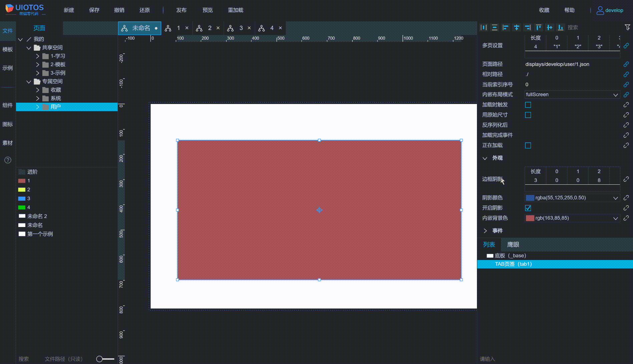Click link icon for 开启阴影
Image resolution: width=633 pixels, height=364 pixels.
pyautogui.click(x=626, y=208)
